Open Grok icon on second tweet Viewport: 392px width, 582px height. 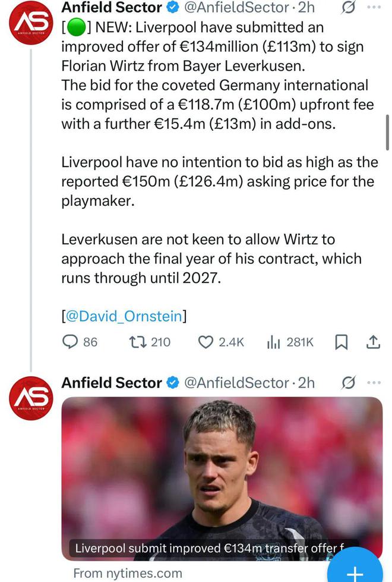click(349, 383)
